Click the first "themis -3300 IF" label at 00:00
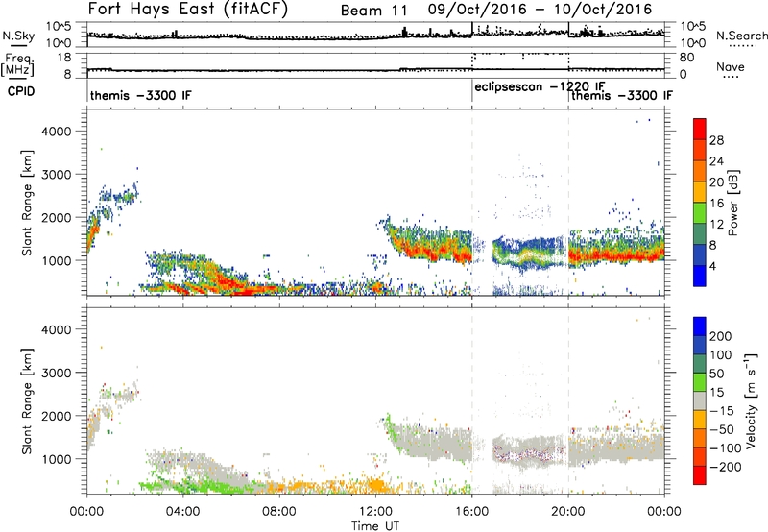This screenshot has height=532, width=768. coord(140,95)
